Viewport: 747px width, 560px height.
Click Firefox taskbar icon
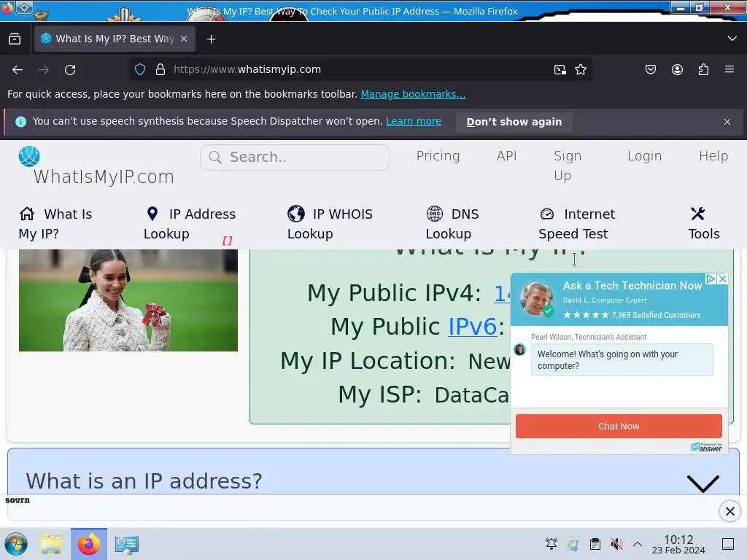click(89, 544)
